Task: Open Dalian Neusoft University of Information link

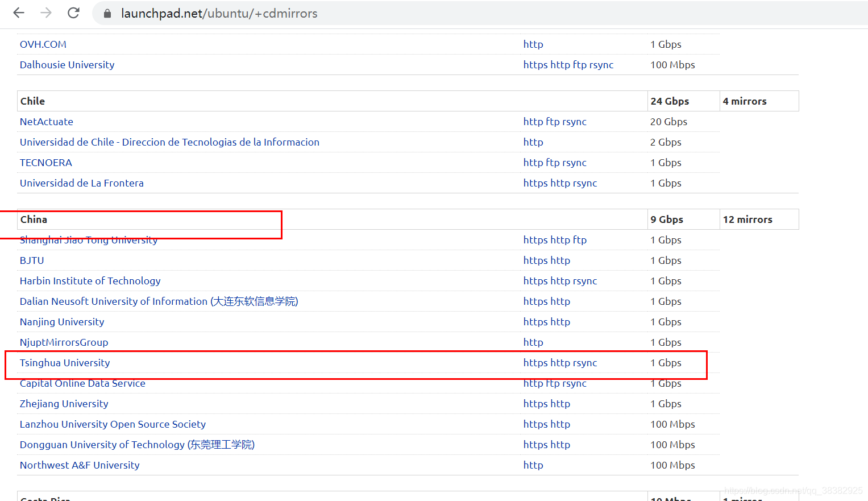Action: pyautogui.click(x=159, y=301)
